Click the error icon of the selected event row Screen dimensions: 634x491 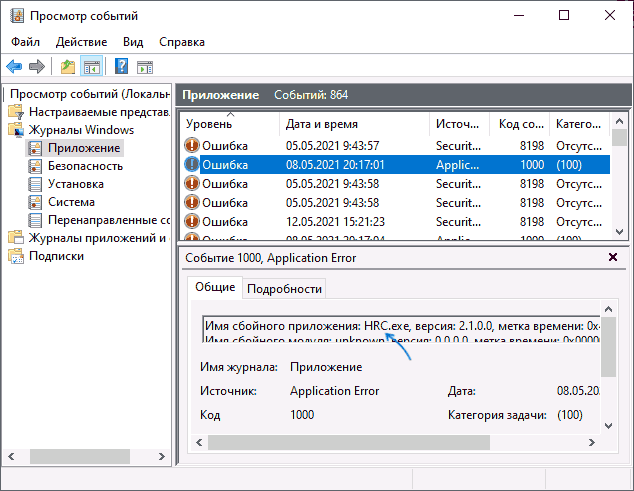pyautogui.click(x=192, y=164)
